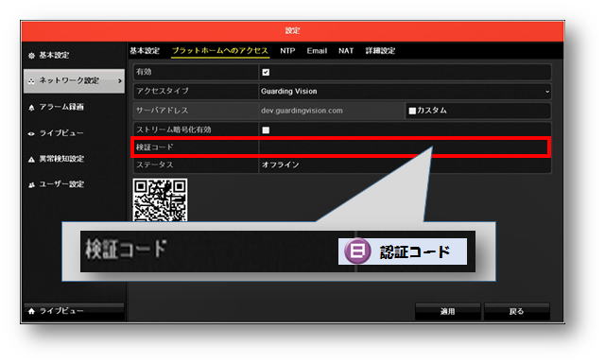Screen dimensions: 605x364
Task: Click the 適用 apply button
Action: pyautogui.click(x=447, y=311)
